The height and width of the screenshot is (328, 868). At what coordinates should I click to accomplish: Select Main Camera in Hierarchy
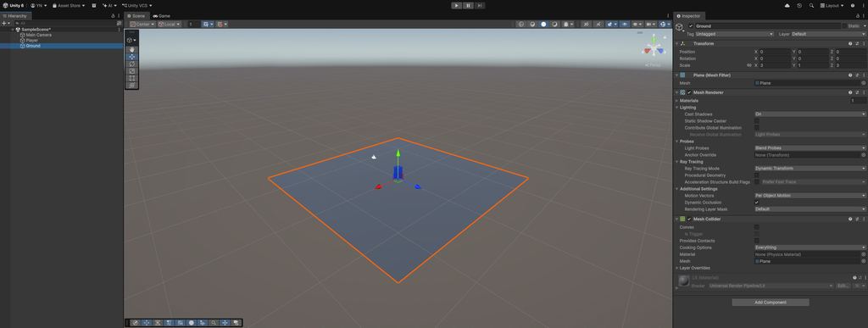click(x=38, y=35)
